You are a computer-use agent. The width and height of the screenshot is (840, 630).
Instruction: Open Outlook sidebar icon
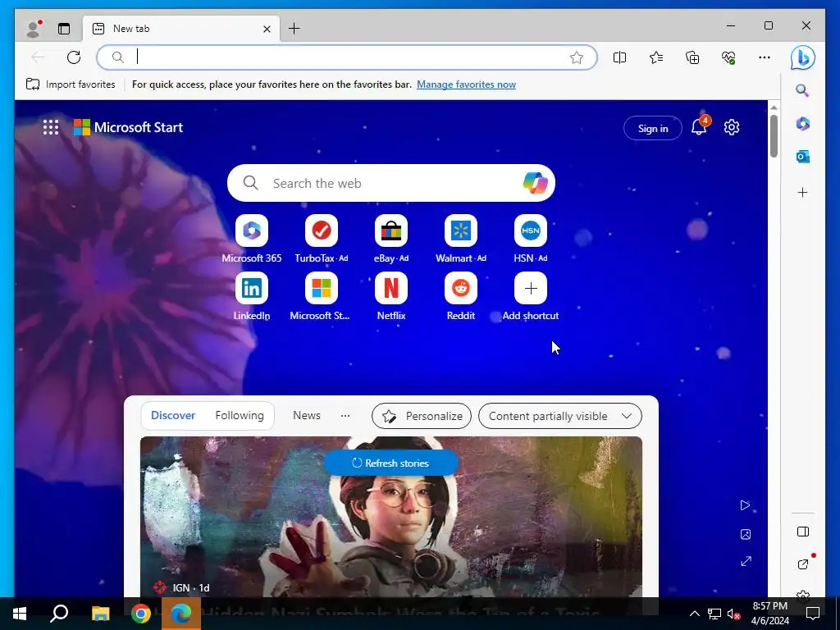[802, 157]
